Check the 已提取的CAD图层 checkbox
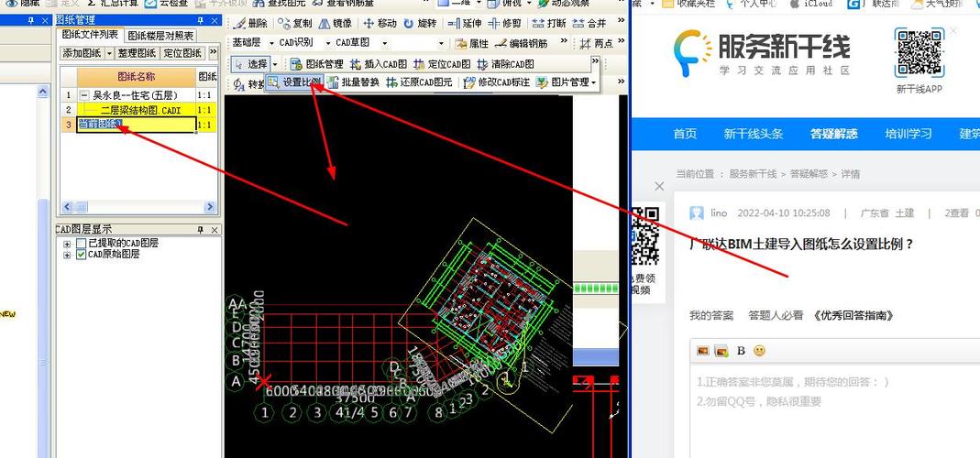This screenshot has height=458, width=980. pyautogui.click(x=81, y=243)
